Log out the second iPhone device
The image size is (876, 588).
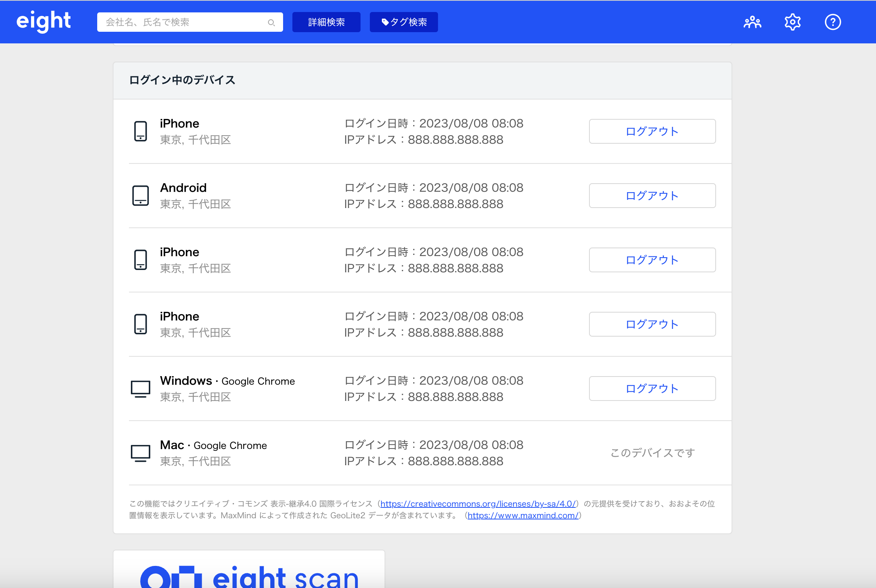click(x=652, y=260)
